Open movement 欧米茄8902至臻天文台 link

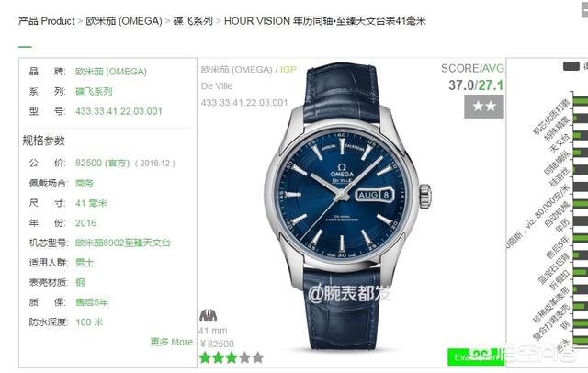click(x=123, y=243)
